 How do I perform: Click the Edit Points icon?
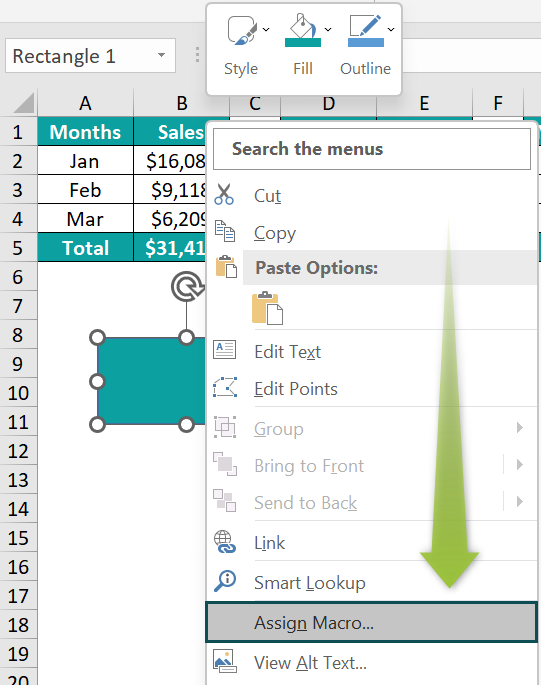pyautogui.click(x=225, y=387)
